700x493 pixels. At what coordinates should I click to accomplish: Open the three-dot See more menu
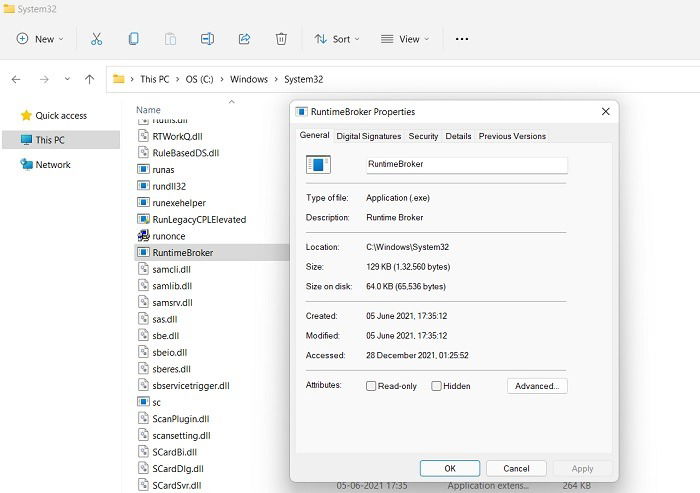pos(462,39)
